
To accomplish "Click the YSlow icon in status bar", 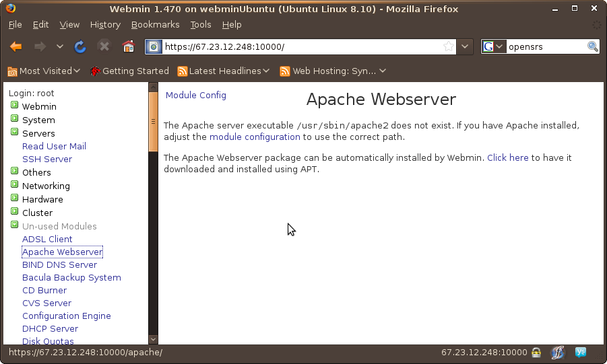I will coord(581,352).
